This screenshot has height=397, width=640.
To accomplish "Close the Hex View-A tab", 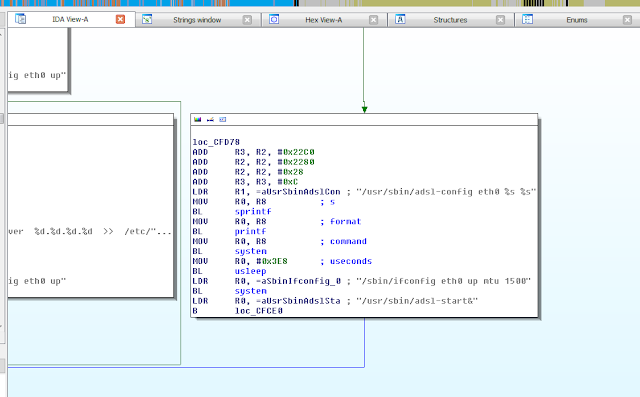I will 373,20.
